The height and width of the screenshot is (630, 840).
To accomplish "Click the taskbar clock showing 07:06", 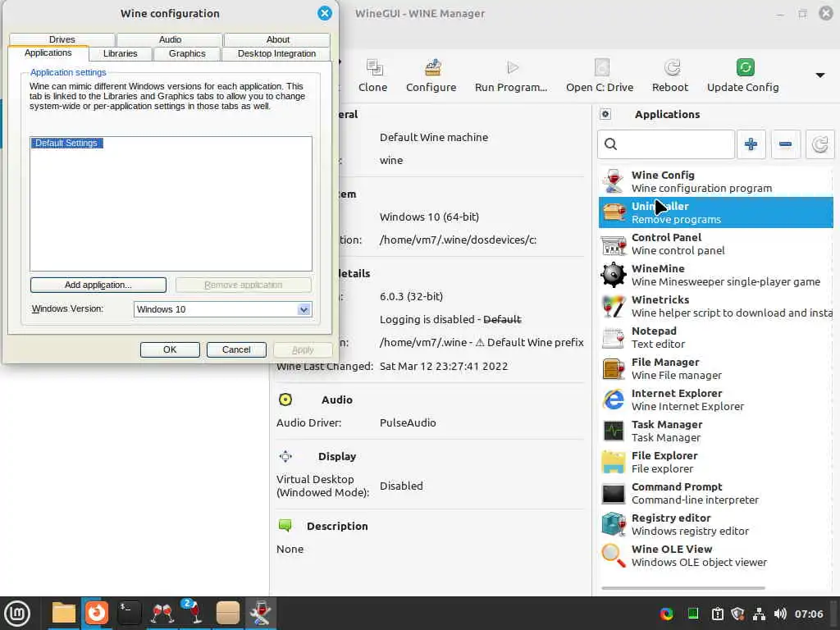I will 808,614.
